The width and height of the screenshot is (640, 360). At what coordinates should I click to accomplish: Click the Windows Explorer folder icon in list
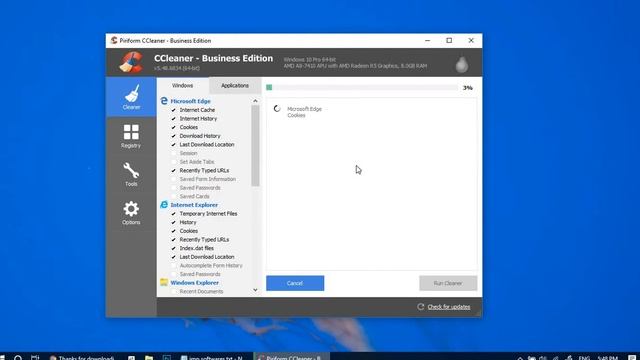pos(164,282)
